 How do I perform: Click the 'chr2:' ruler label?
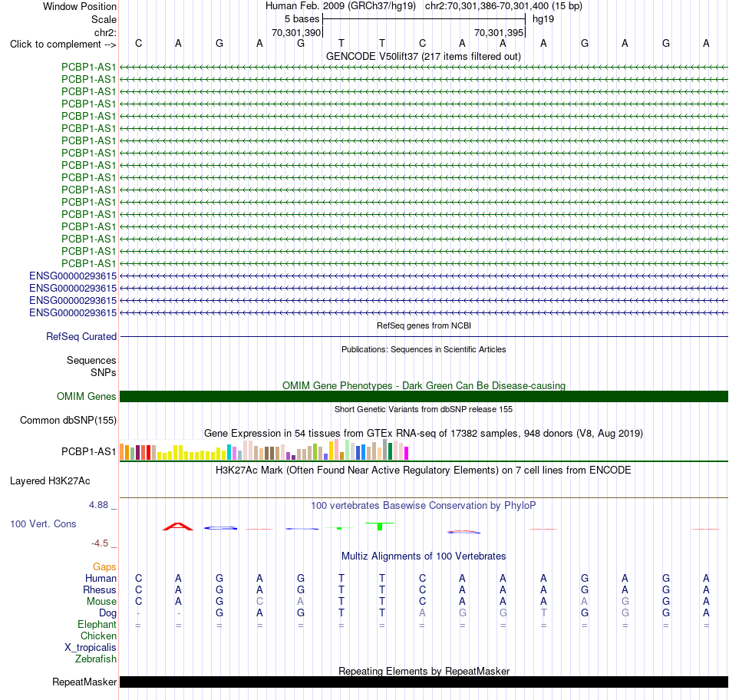(x=105, y=32)
